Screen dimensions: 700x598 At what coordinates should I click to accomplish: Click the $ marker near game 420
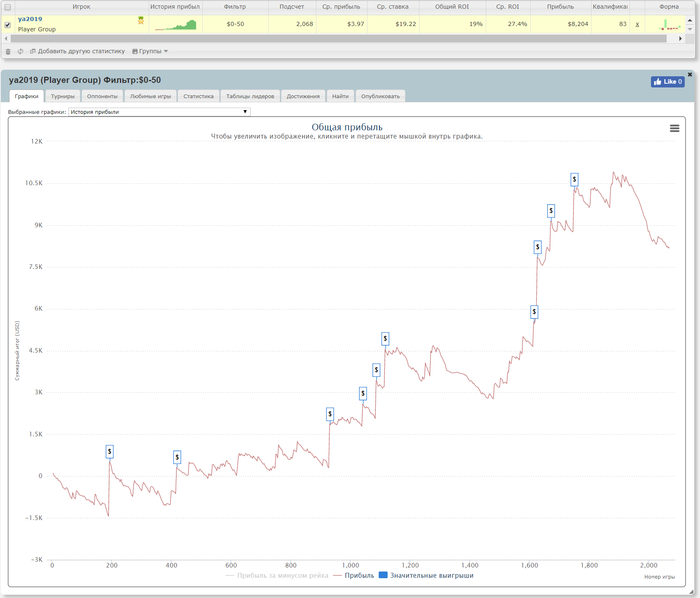coord(177,457)
